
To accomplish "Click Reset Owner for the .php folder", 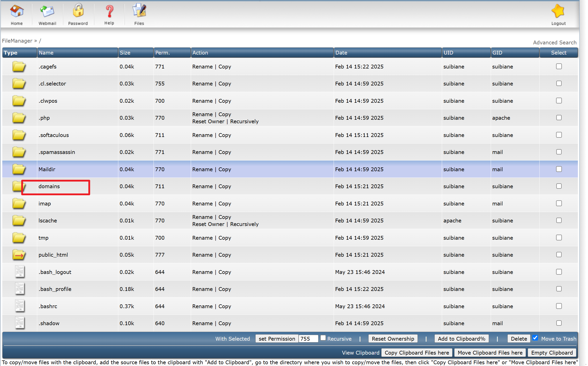I will click(208, 121).
